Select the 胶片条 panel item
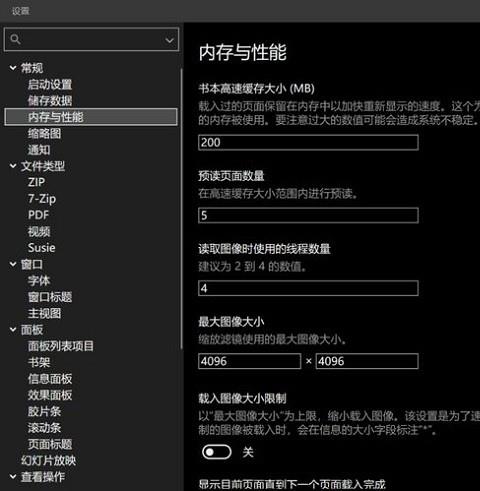Viewport: 480px width, 491px height. coord(44,411)
